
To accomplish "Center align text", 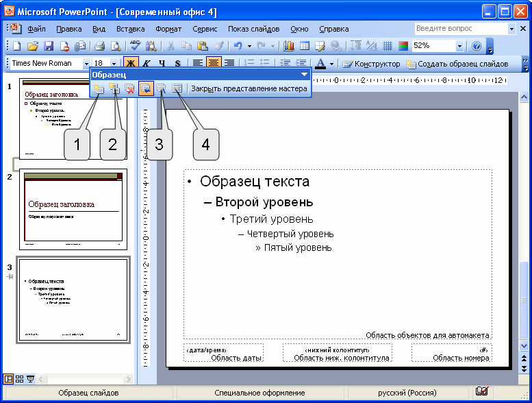I will 214,63.
